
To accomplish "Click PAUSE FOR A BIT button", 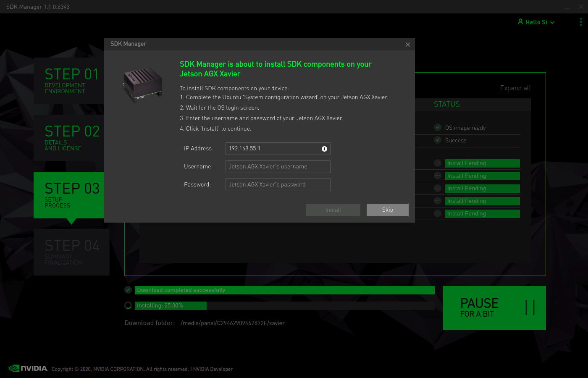I will [x=494, y=308].
